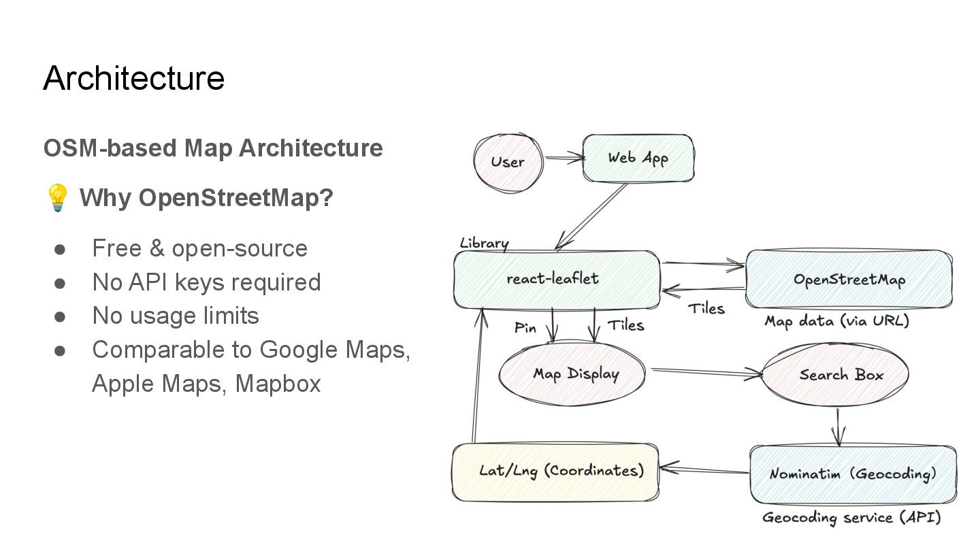This screenshot has width=980, height=551.
Task: Click the Nominatim (Geocoding) box
Action: coord(853,474)
